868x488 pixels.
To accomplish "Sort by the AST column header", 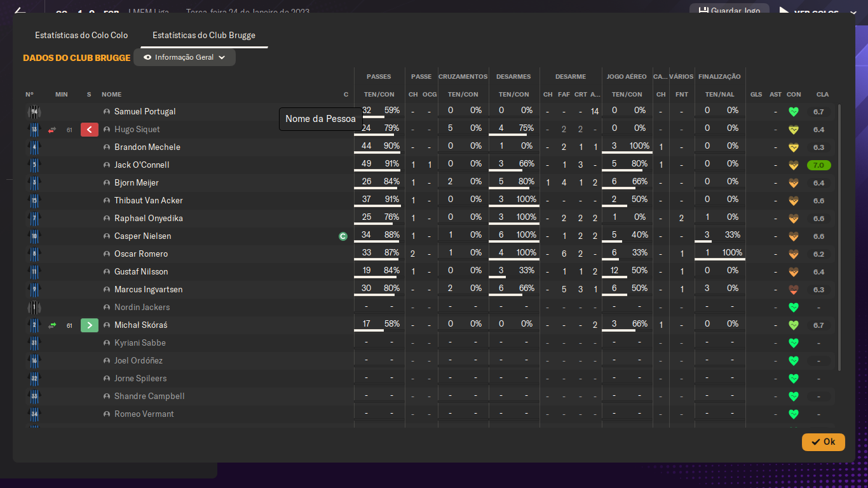I will tap(776, 95).
